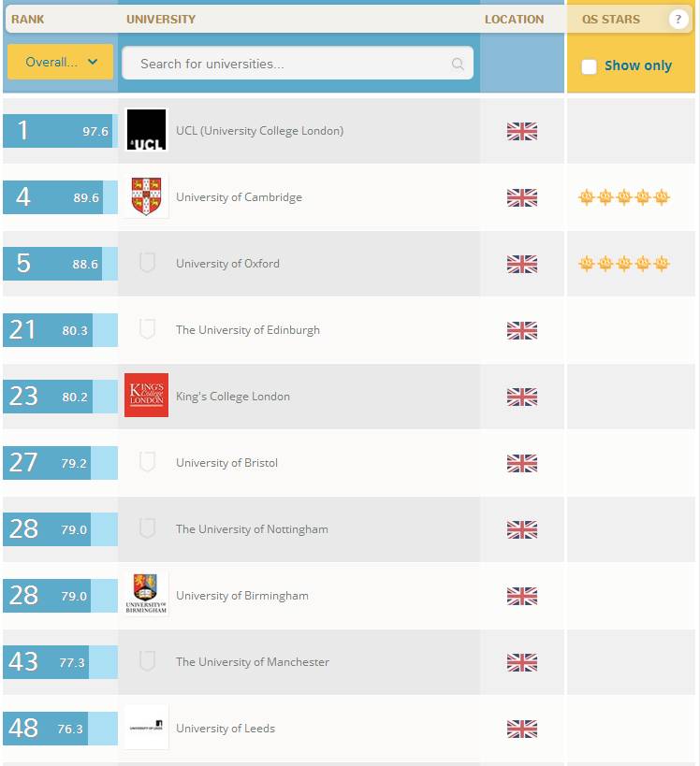Click the QS STARS column header
The height and width of the screenshot is (766, 700).
click(x=611, y=19)
